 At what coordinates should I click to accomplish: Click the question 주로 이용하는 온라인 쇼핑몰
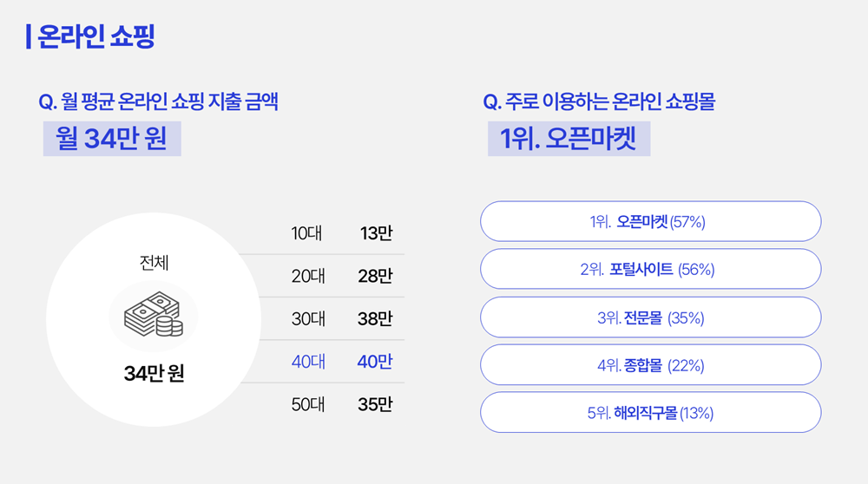click(x=599, y=101)
